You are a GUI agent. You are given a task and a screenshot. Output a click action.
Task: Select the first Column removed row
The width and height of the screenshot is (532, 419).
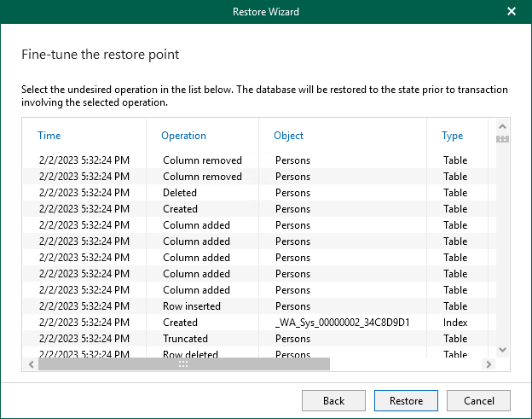pyautogui.click(x=202, y=160)
